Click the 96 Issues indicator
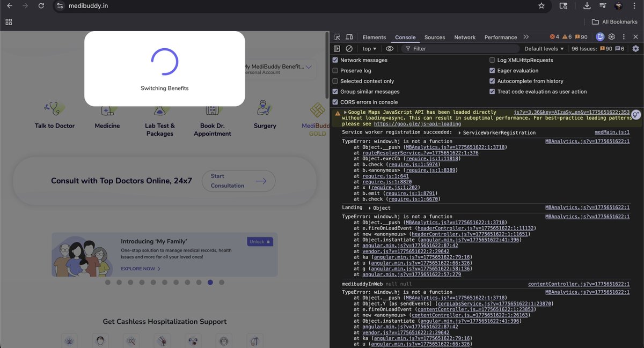 point(598,49)
